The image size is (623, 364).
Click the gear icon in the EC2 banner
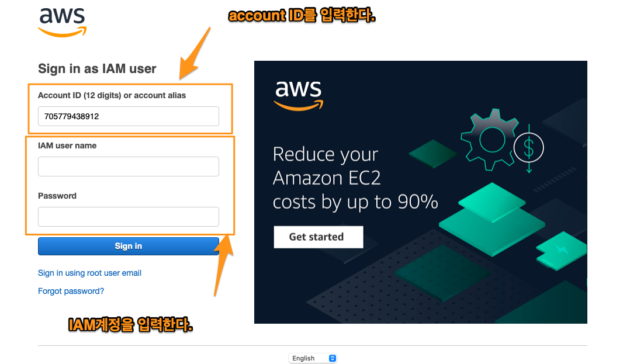point(490,140)
